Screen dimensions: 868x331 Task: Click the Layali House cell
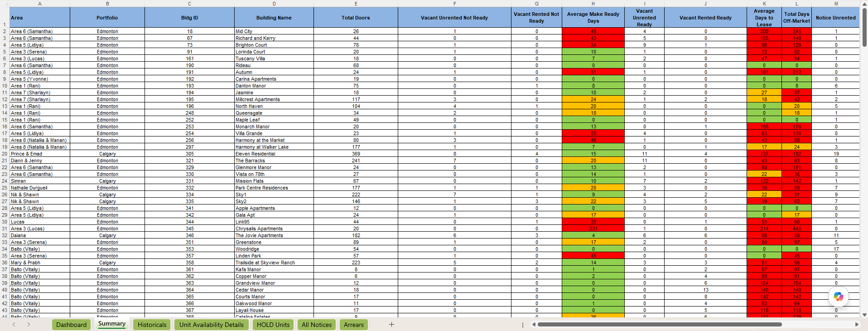274,310
